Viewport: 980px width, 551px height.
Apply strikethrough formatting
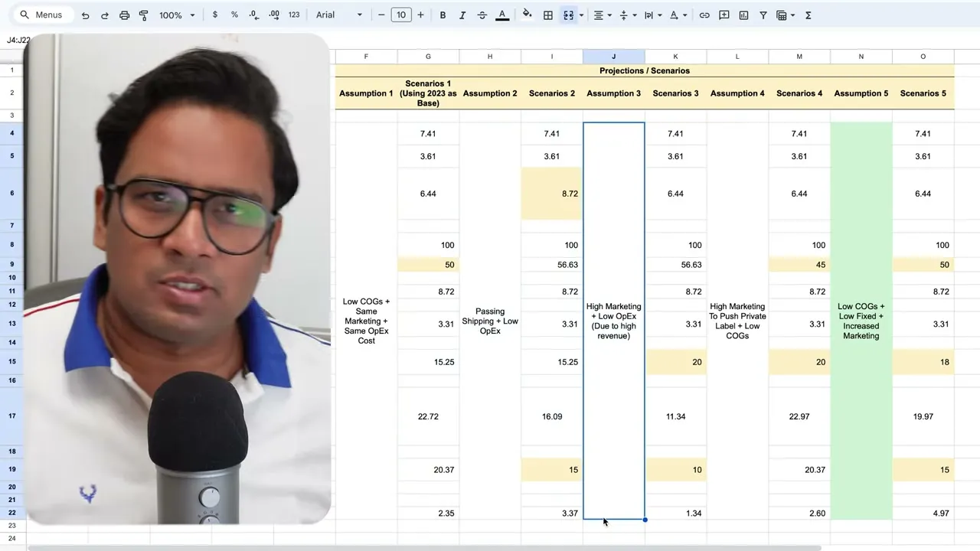point(482,15)
